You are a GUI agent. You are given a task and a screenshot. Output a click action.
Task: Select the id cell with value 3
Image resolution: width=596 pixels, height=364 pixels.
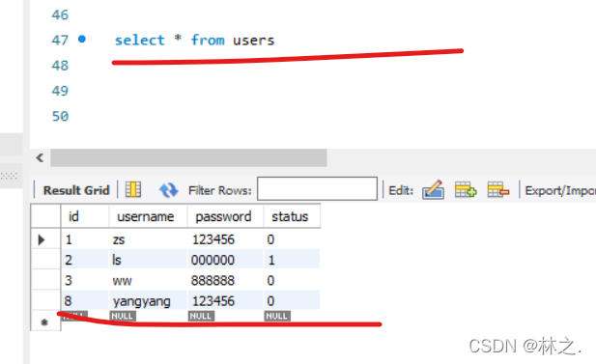(84, 280)
